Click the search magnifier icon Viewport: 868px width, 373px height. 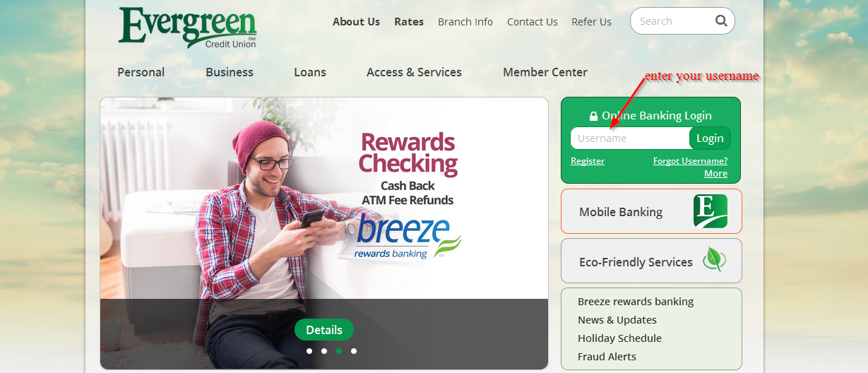tap(721, 20)
